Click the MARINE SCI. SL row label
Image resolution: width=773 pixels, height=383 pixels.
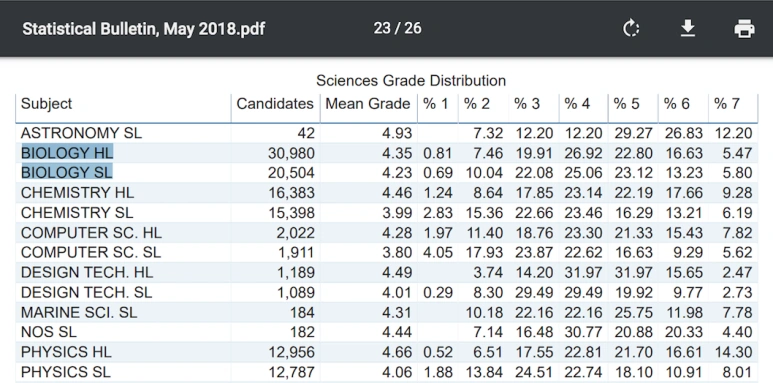point(79,313)
